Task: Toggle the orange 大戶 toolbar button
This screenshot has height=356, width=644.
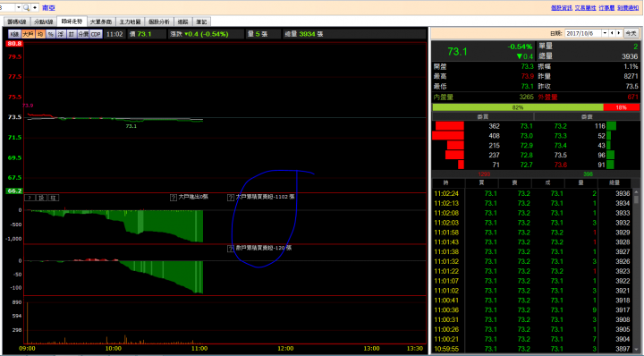Action: point(29,34)
